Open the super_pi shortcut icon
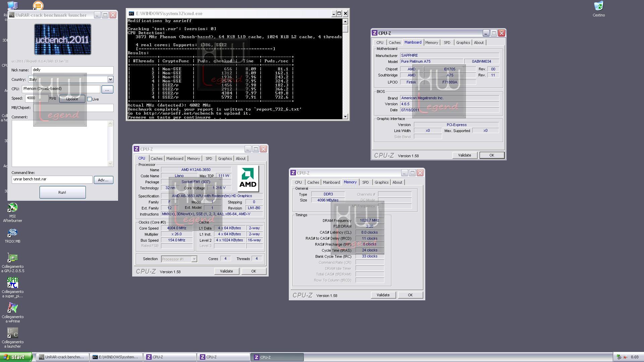The height and width of the screenshot is (362, 644). pyautogui.click(x=13, y=283)
